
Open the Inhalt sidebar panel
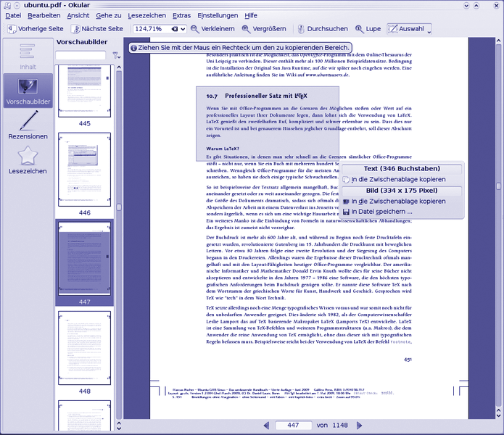[28, 57]
